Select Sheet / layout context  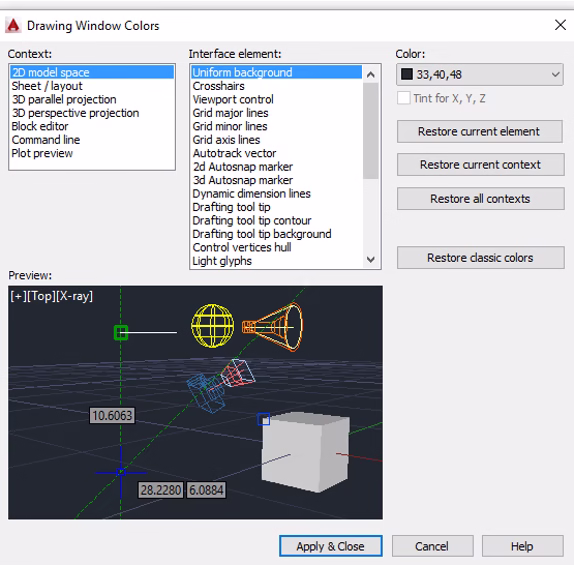[47, 86]
